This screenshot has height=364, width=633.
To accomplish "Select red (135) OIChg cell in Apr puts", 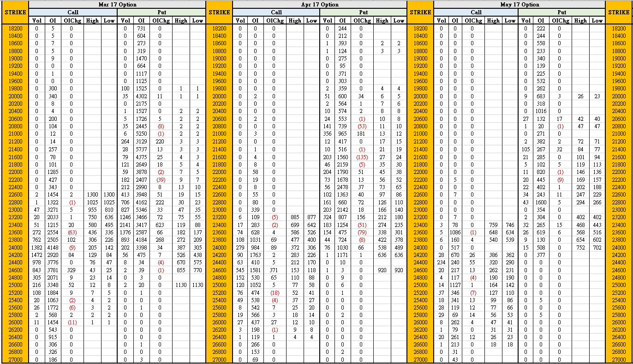I will [x=362, y=156].
